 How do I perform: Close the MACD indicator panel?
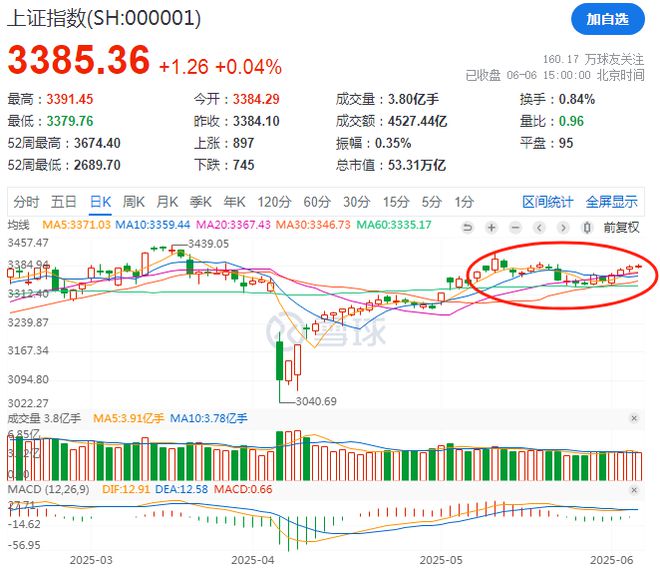[x=634, y=490]
